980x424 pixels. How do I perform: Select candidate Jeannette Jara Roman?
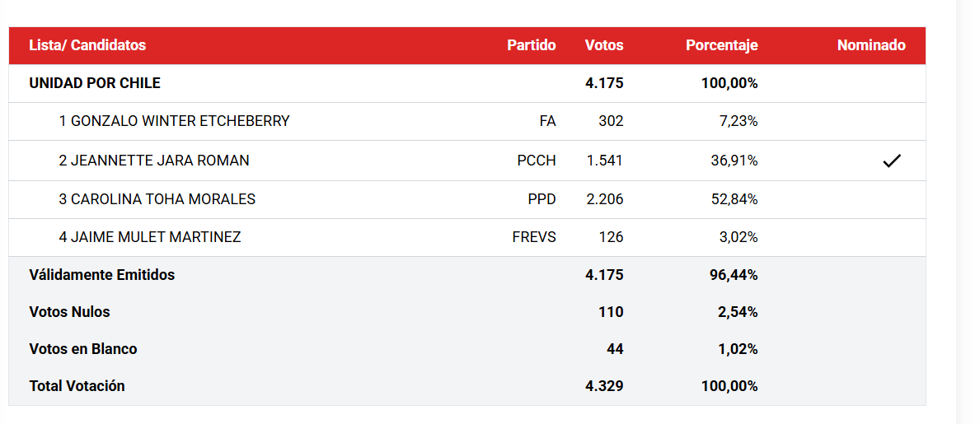tap(154, 161)
